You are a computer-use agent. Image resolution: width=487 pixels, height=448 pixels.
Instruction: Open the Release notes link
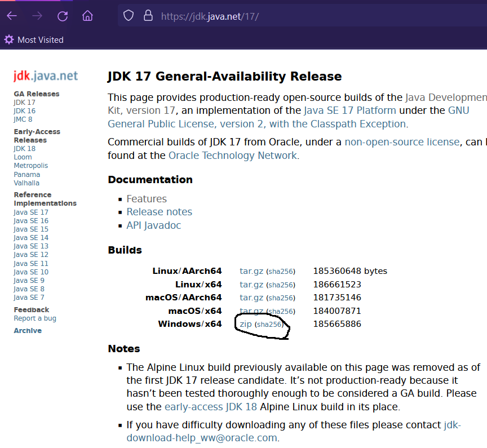point(160,212)
